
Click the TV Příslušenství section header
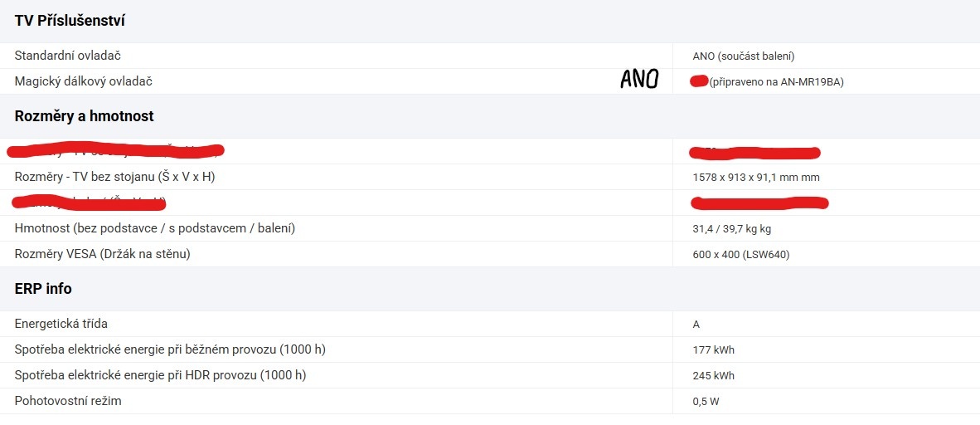70,21
